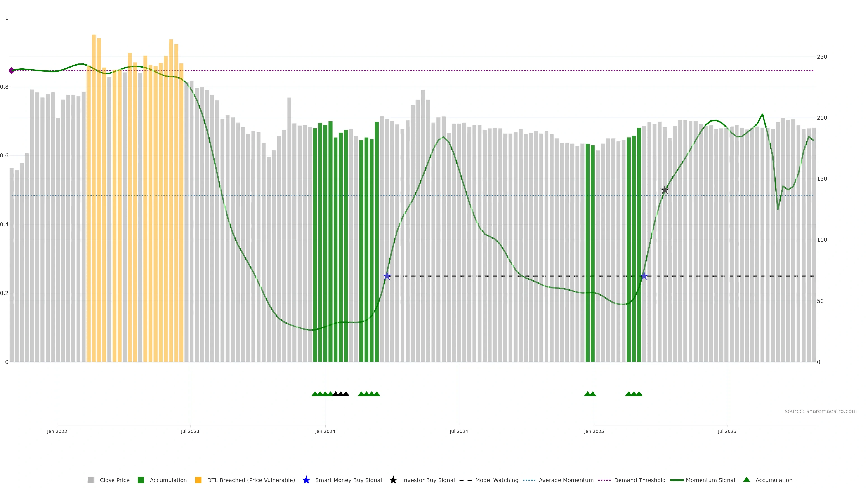
Task: Click the Jan 2024 axis label
Action: (x=325, y=431)
